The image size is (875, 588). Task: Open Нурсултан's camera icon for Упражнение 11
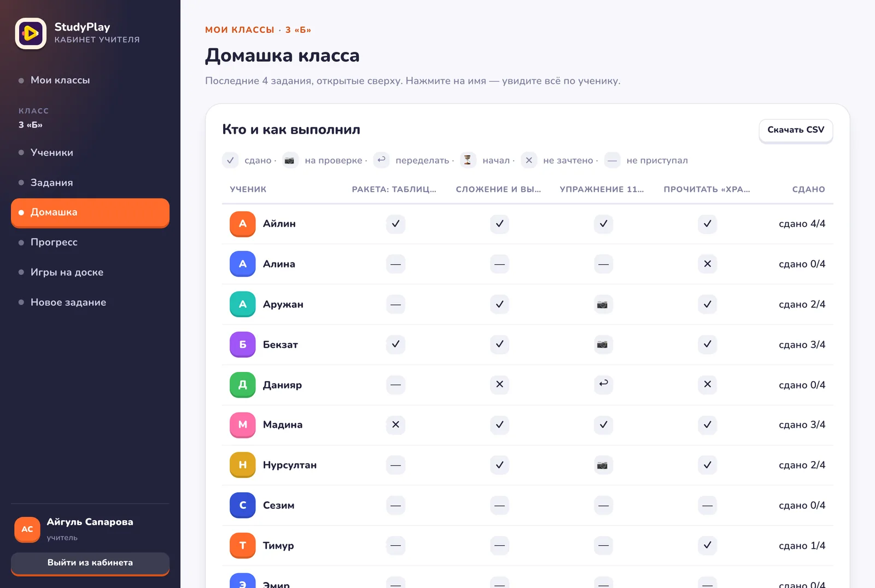[603, 465]
